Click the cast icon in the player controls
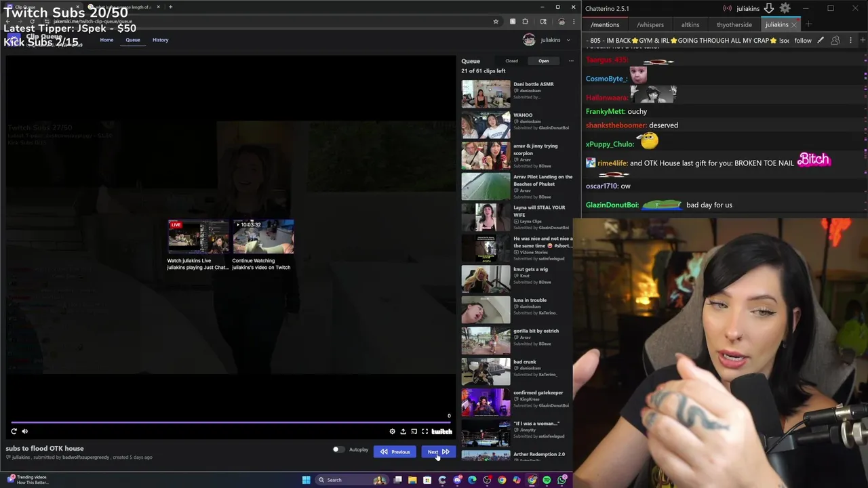 click(x=414, y=431)
